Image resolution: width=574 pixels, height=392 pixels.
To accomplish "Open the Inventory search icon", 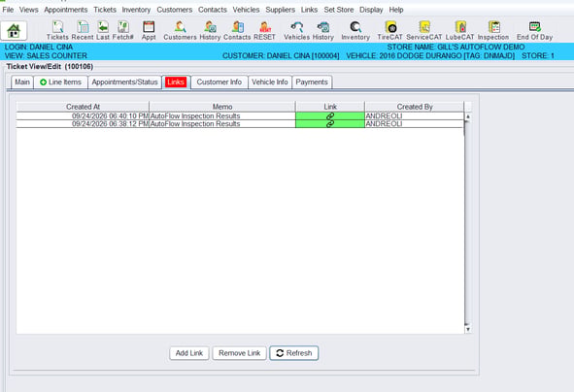I will 355,30.
